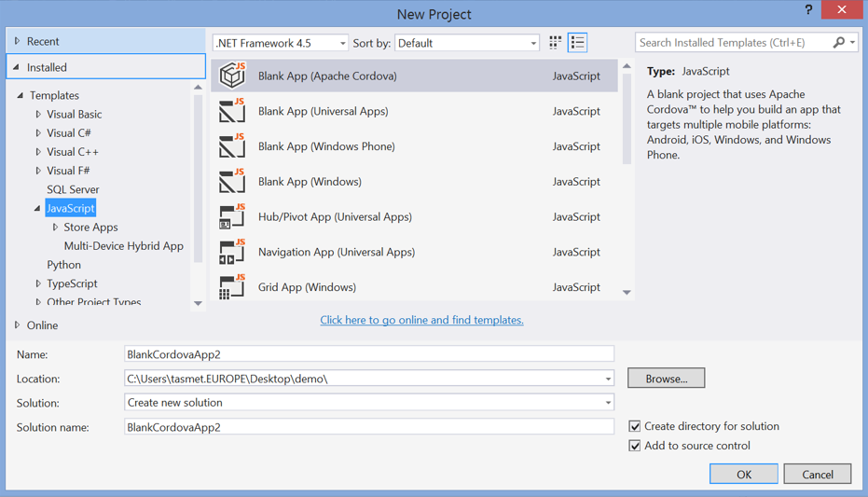868x497 pixels.
Task: Open the Location path dropdown arrow
Action: pyautogui.click(x=608, y=380)
